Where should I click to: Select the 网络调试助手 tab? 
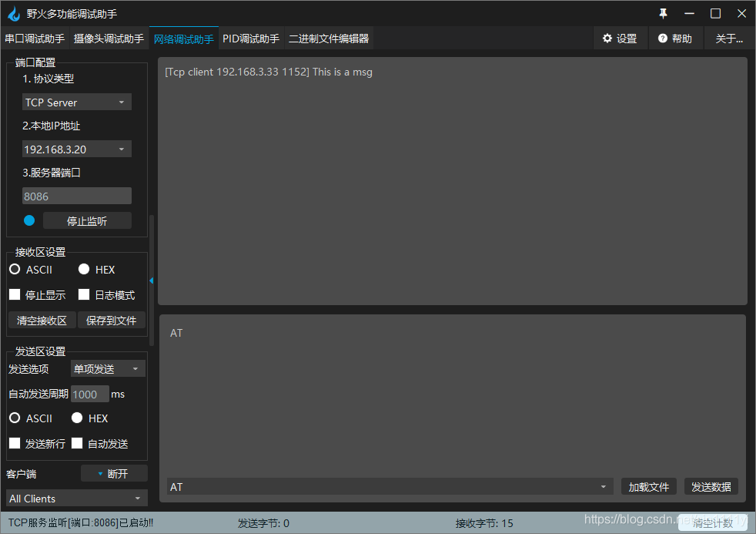(x=184, y=39)
